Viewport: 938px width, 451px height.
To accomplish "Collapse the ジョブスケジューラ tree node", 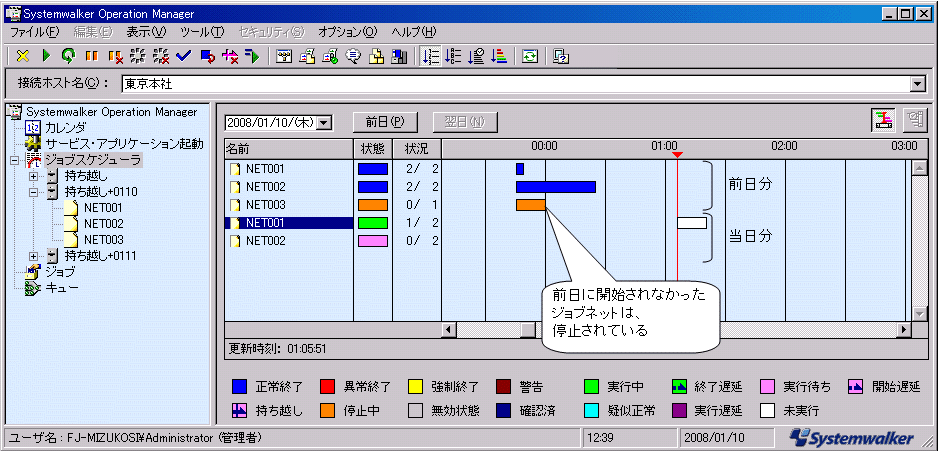I will pos(14,160).
